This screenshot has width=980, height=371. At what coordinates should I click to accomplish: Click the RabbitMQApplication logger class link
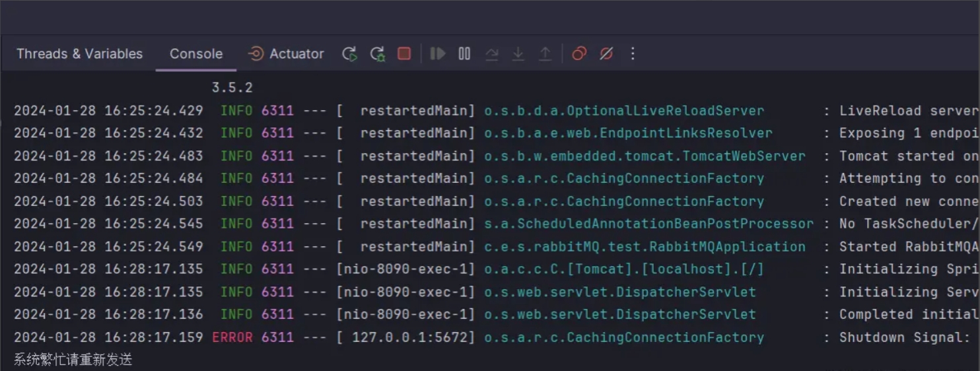coord(645,247)
